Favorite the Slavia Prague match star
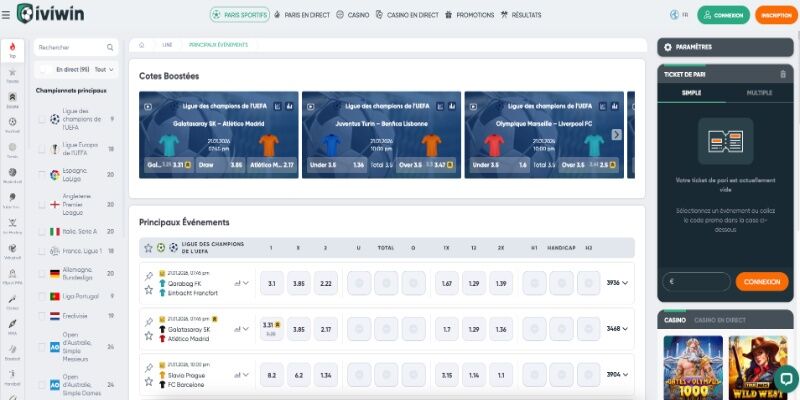800x400 pixels. (x=148, y=382)
